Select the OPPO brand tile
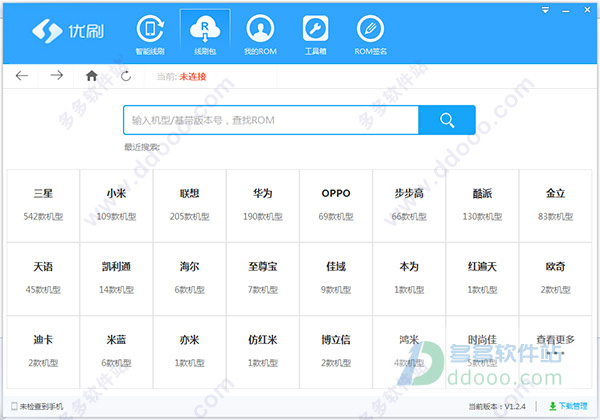 click(336, 206)
